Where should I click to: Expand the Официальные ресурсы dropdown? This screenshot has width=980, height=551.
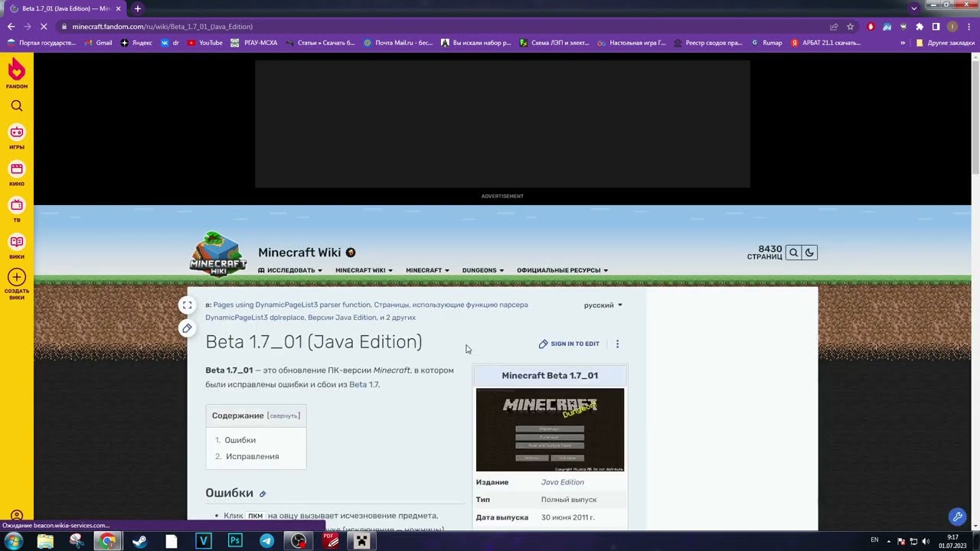click(x=562, y=270)
